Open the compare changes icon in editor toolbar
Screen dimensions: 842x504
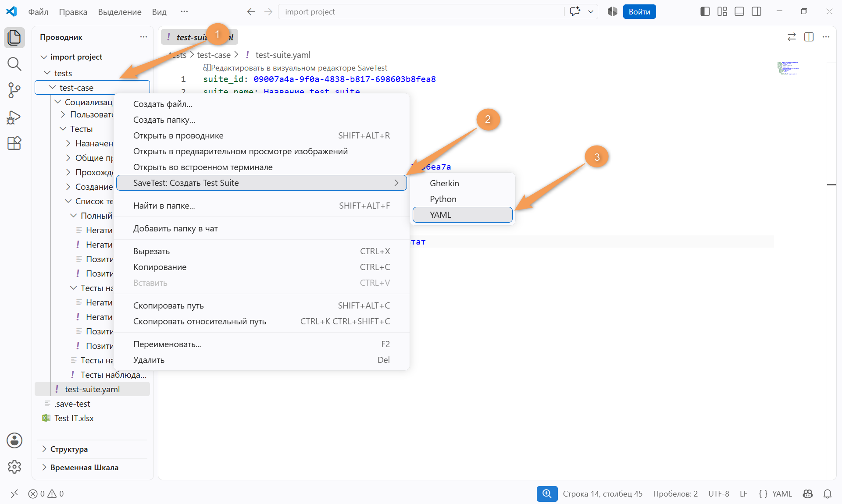click(792, 37)
